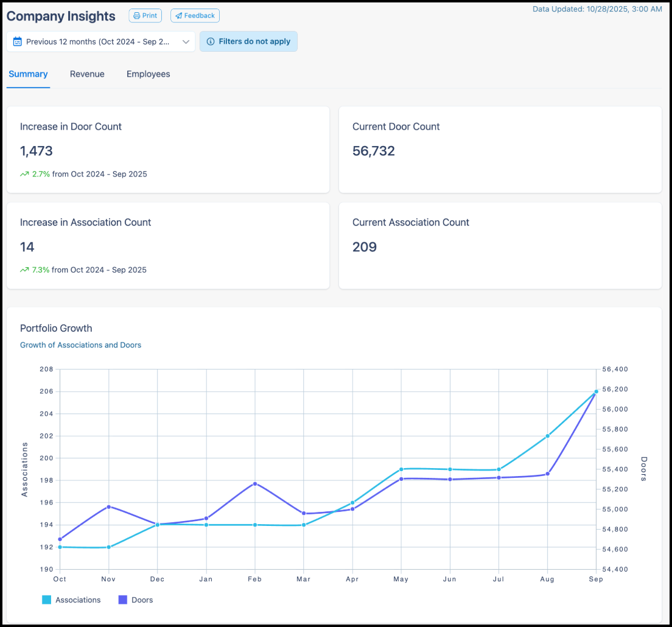
Task: Click the printer icon in Print button
Action: pyautogui.click(x=137, y=15)
